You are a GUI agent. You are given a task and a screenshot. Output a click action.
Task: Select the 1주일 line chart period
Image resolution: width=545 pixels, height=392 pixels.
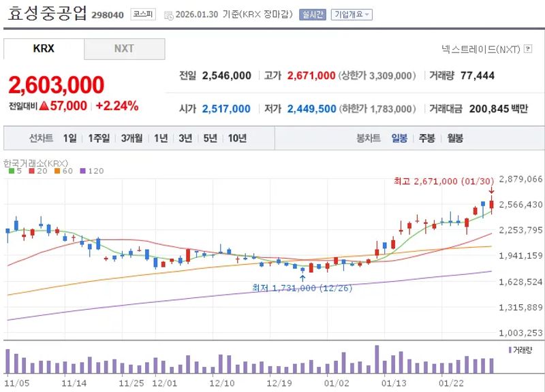tap(99, 138)
